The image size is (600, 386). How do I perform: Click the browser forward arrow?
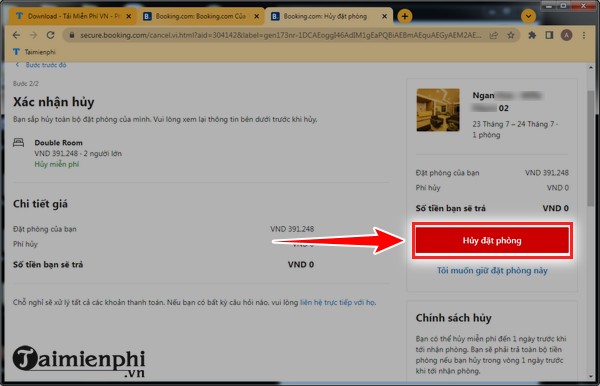[33, 35]
